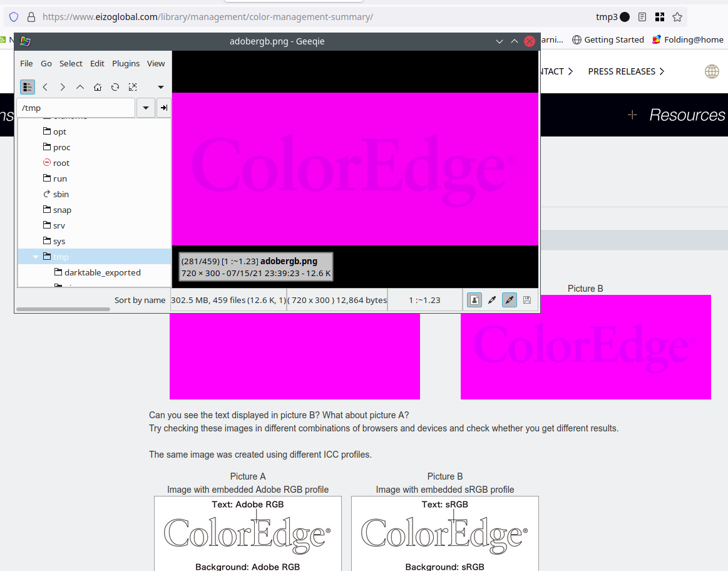Jump to the home folder in Geeqie

click(98, 87)
